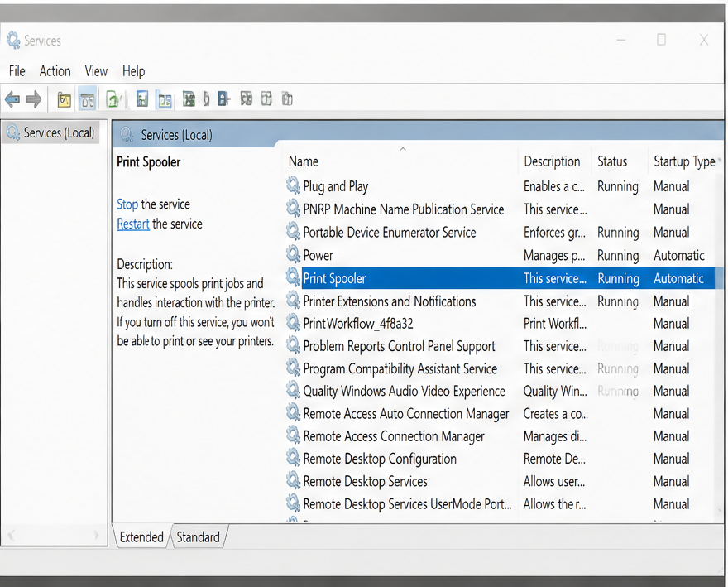Image resolution: width=728 pixels, height=587 pixels.
Task: Click the highlighted toolbar icon beside yellow folder
Action: 88,99
